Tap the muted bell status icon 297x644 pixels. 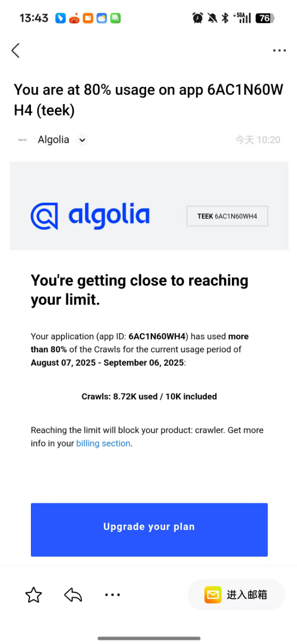point(212,18)
